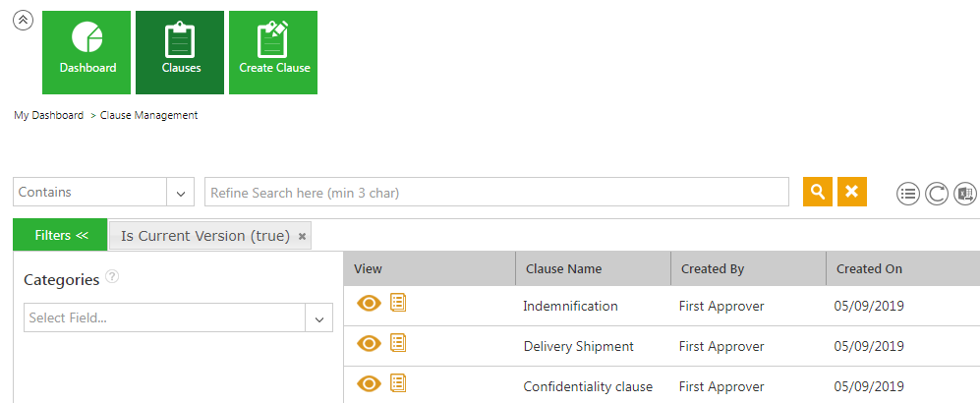Click the eye icon for Delivery Shipment
This screenshot has height=403, width=980.
[x=369, y=344]
